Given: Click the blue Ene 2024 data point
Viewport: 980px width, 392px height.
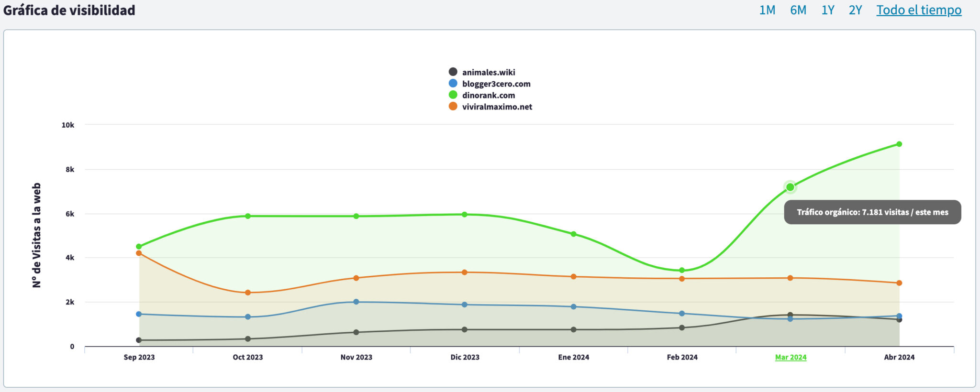Looking at the screenshot, I should 573,306.
